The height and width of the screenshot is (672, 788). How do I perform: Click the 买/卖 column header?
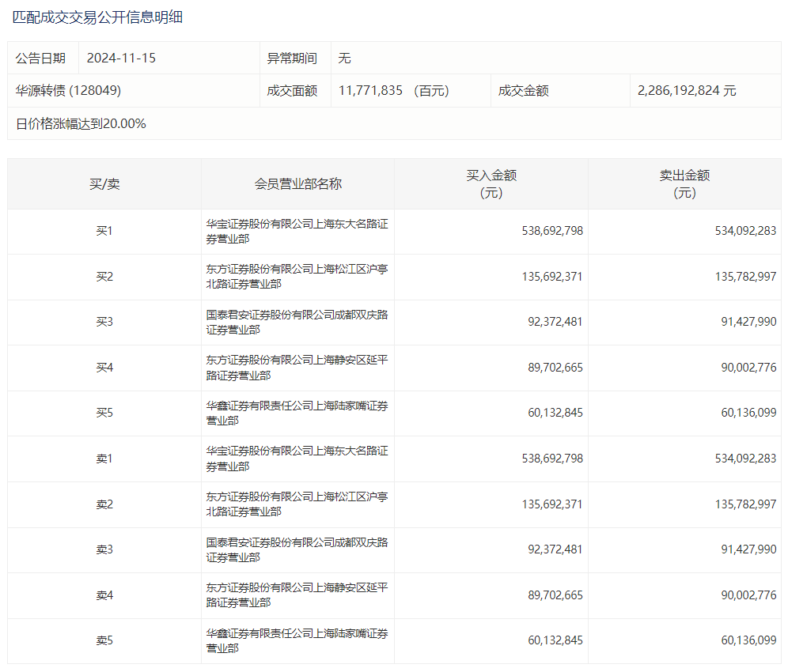pyautogui.click(x=104, y=183)
